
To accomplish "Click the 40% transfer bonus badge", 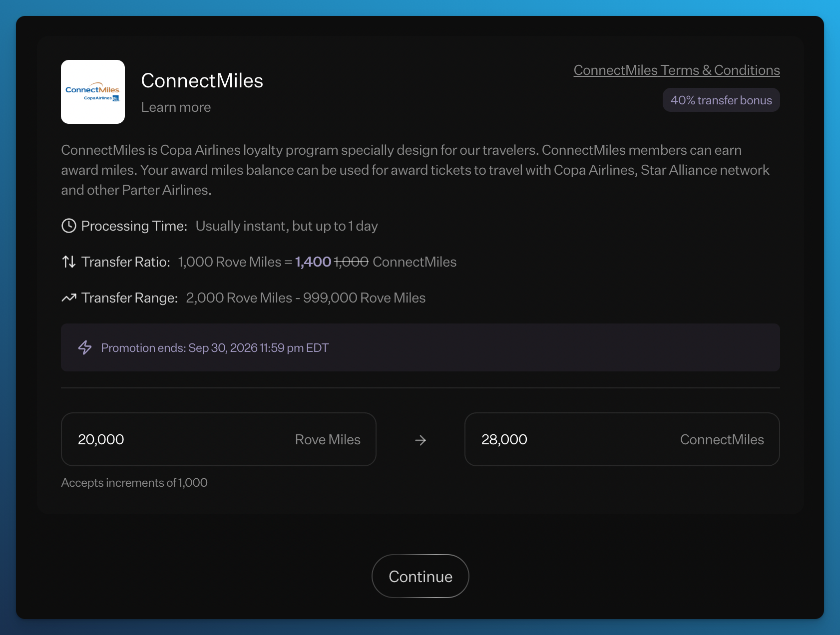I will point(721,100).
